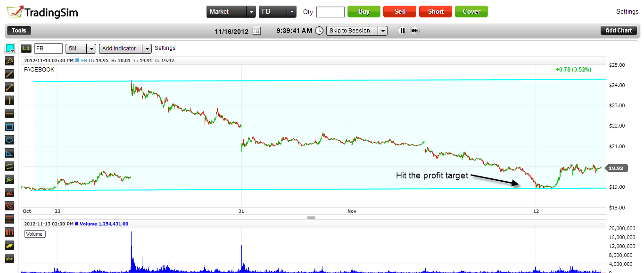Click the Add Chart button
The image size is (644, 273).
point(619,31)
